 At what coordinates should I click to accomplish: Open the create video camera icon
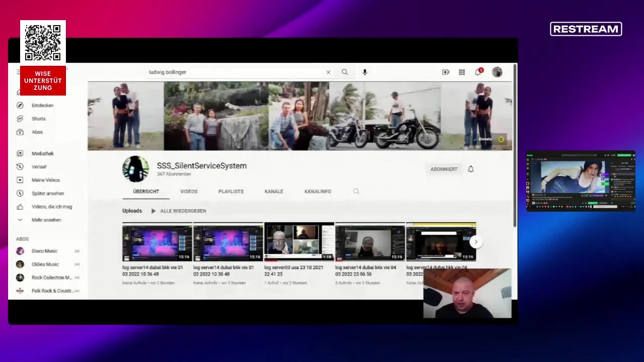click(x=446, y=72)
